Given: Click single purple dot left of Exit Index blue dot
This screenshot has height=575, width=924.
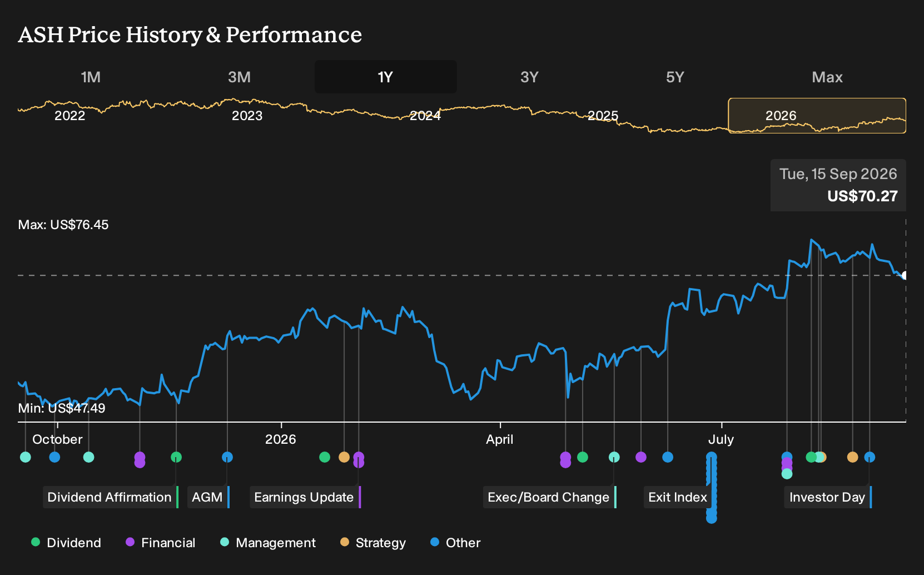Looking at the screenshot, I should click(641, 457).
